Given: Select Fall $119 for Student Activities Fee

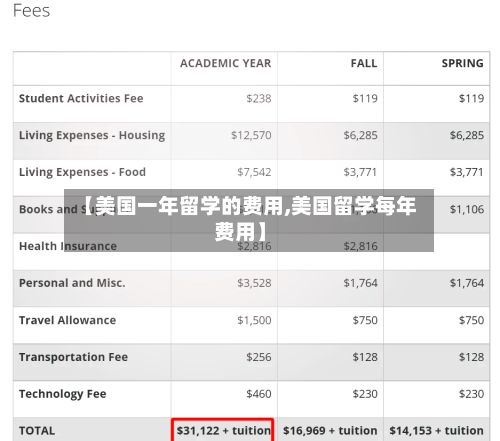Looking at the screenshot, I should click(x=365, y=98).
